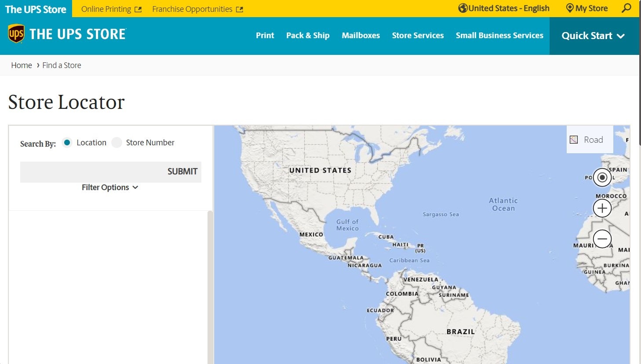Click the SUBMIT button
This screenshot has height=364, width=641.
(x=182, y=172)
